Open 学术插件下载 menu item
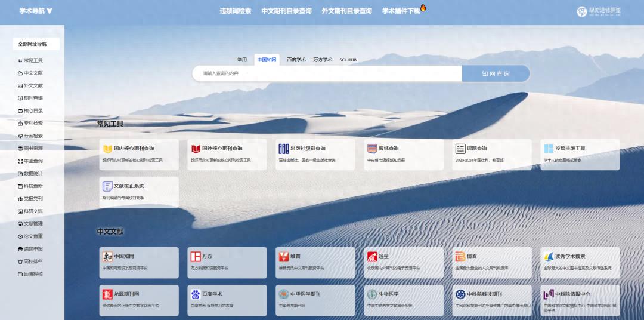The image size is (644, 320). tap(401, 11)
